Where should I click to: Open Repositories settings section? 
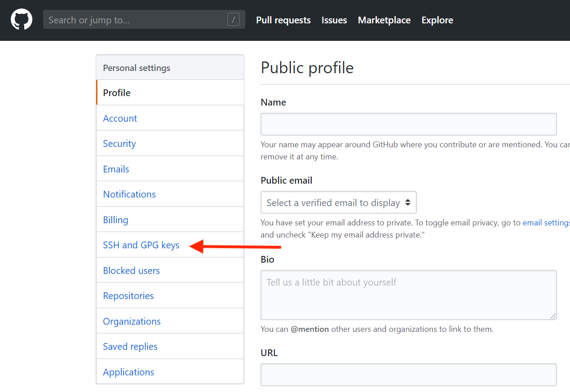[x=128, y=296]
